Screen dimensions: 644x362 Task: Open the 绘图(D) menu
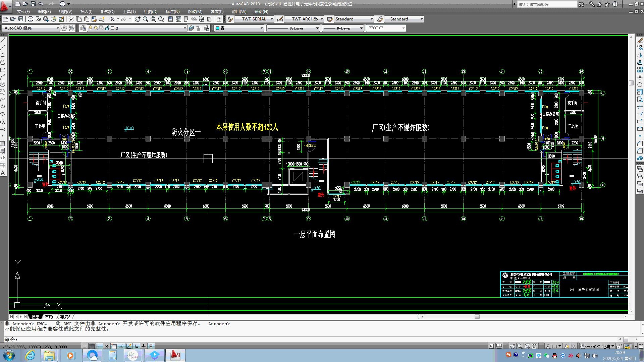pyautogui.click(x=150, y=11)
